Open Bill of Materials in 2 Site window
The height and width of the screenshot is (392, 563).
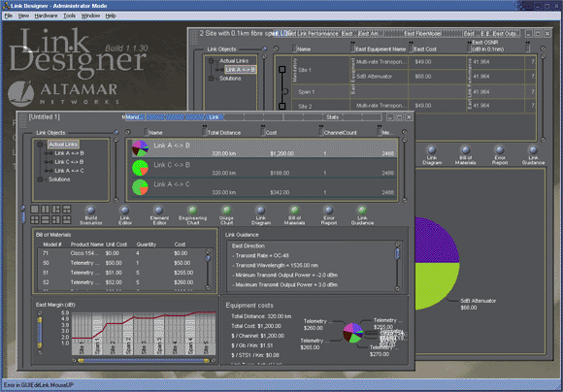coord(465,155)
